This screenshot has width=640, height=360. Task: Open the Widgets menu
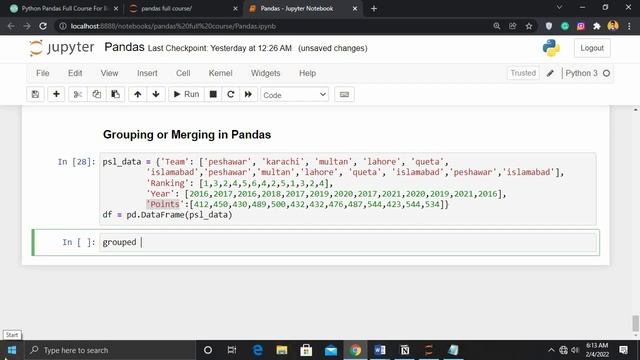266,73
